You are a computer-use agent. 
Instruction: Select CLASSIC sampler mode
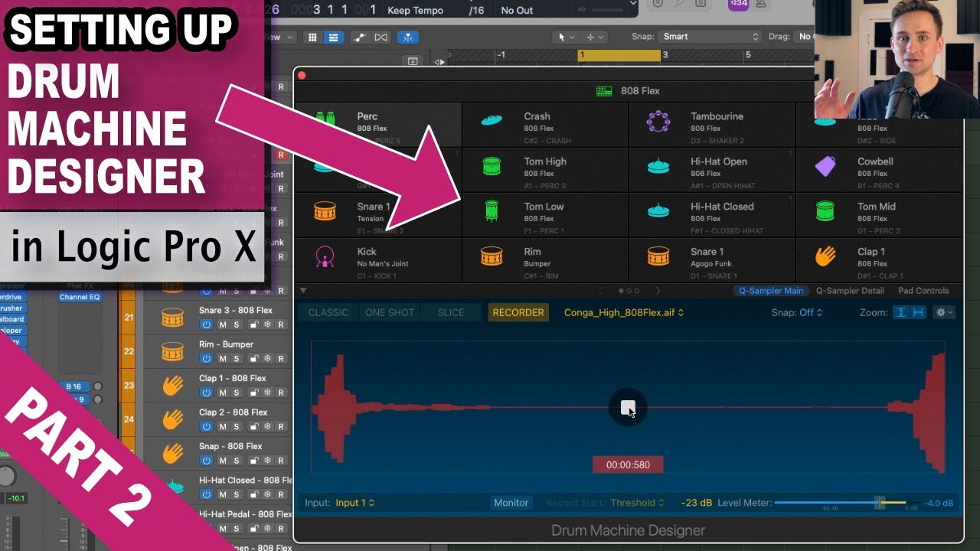(x=328, y=312)
